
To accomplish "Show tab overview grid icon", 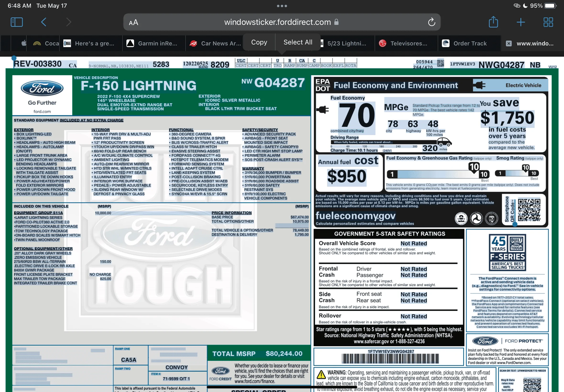I will (x=548, y=22).
